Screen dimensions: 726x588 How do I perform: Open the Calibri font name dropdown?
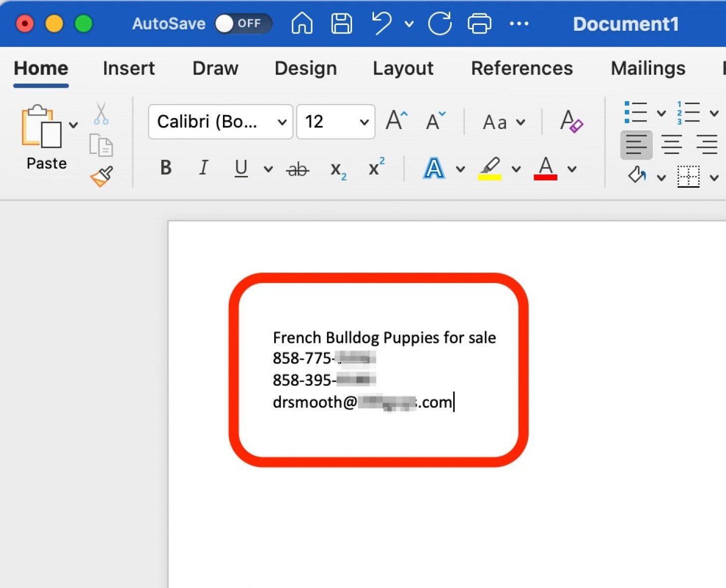pyautogui.click(x=220, y=122)
